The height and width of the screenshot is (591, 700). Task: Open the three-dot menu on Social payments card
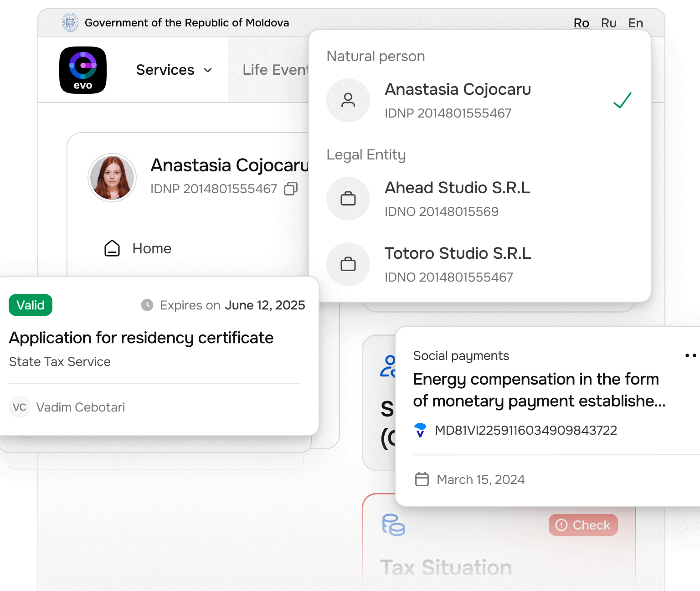[x=690, y=355]
